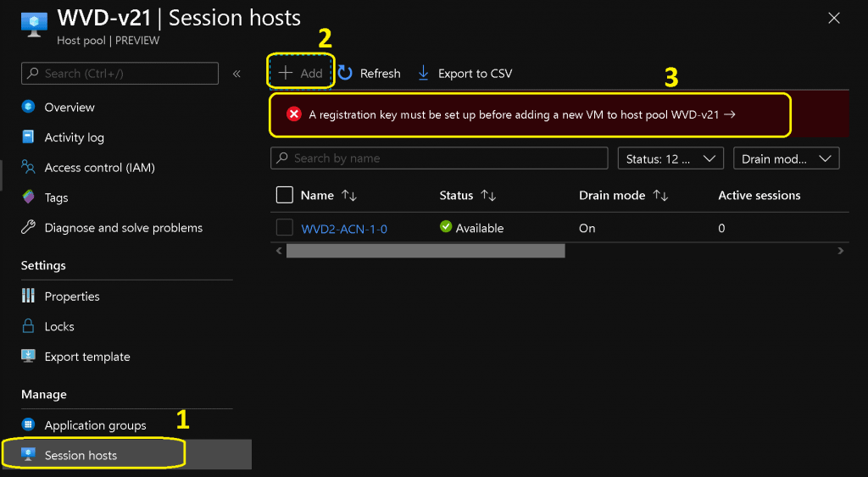This screenshot has width=868, height=477.
Task: Click the Activity log icon
Action: pos(28,136)
